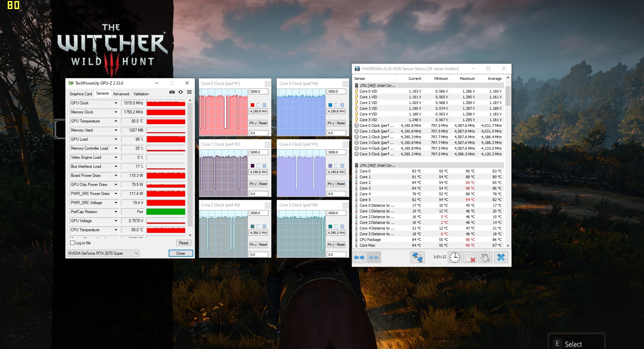This screenshot has width=644, height=349.
Task: Open PerfCap Reason sensor dropdown
Action: (116, 212)
